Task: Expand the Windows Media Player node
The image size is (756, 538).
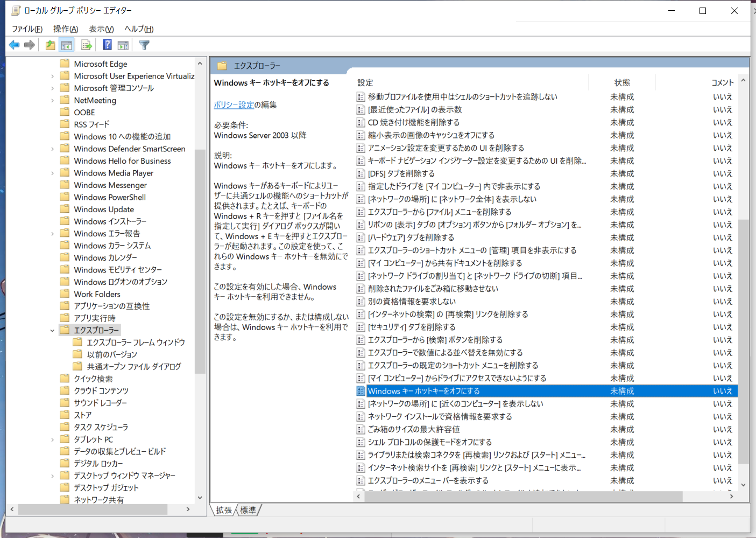Action: [x=52, y=173]
